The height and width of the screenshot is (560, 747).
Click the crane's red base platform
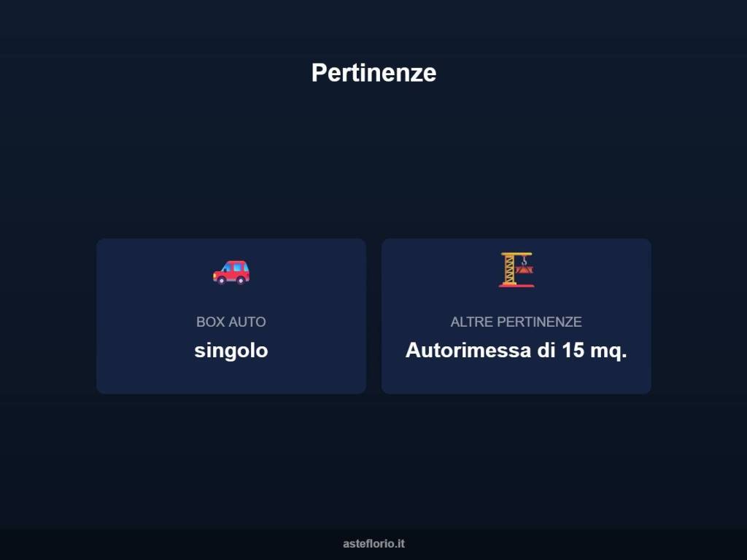[x=516, y=285]
